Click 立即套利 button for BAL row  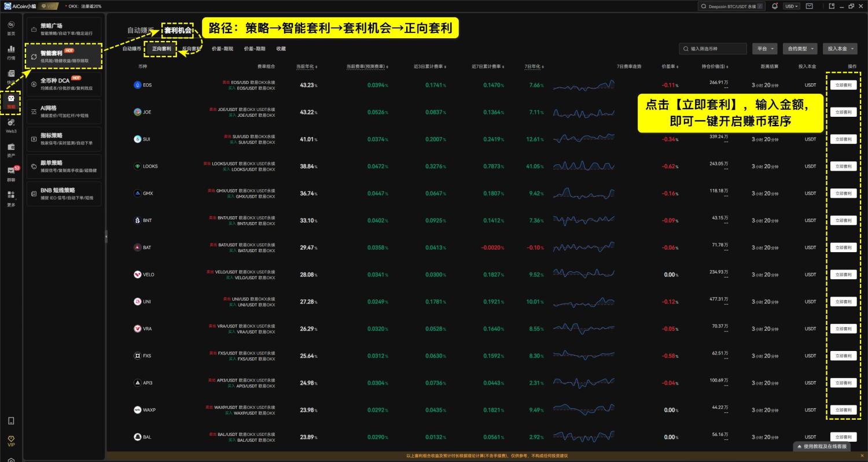pos(843,437)
